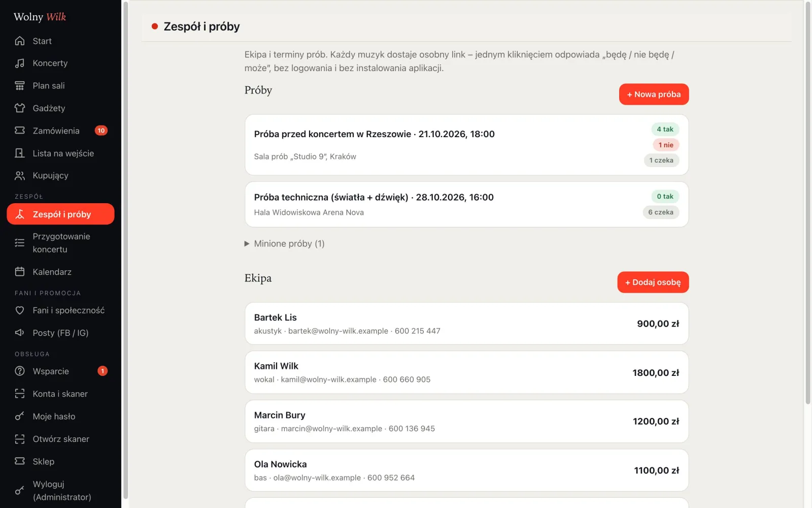Open Posty megaphone icon
The image size is (812, 508).
20,333
